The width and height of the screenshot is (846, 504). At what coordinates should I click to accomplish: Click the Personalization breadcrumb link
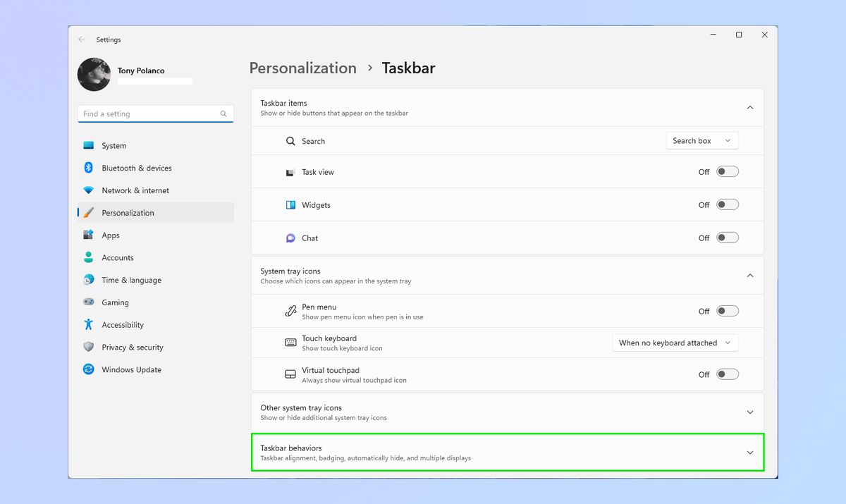click(x=302, y=68)
